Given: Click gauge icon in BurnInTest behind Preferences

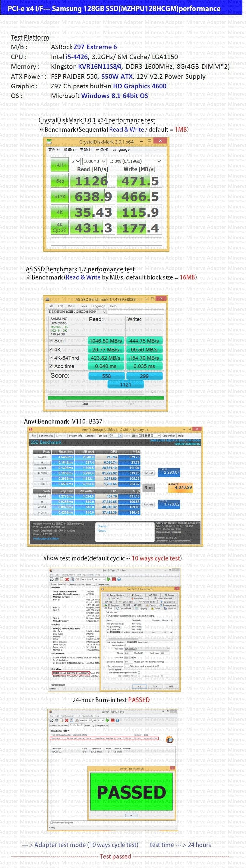Looking at the screenshot, I should 77,579.
